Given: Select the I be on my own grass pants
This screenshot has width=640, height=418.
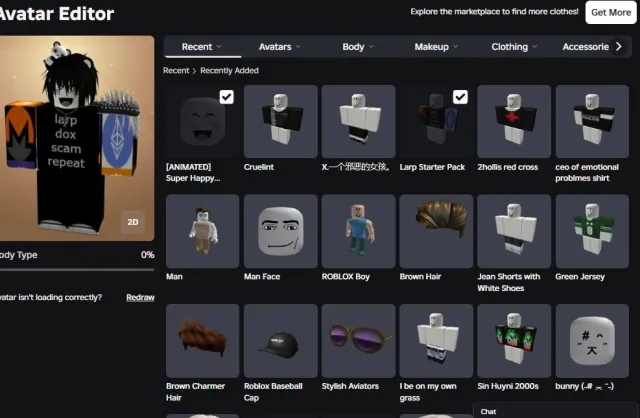Looking at the screenshot, I should pos(436,341).
